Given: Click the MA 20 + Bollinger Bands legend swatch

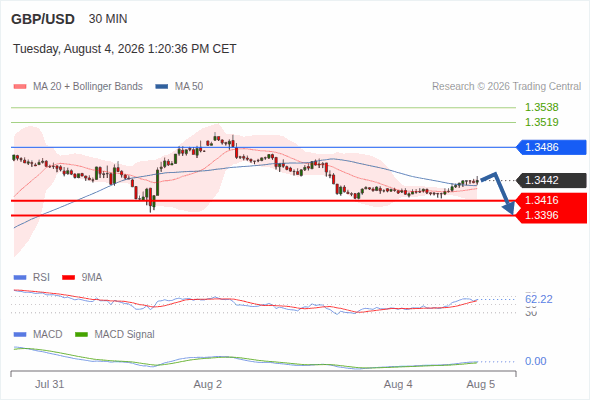Looking at the screenshot, I should (x=20, y=87).
